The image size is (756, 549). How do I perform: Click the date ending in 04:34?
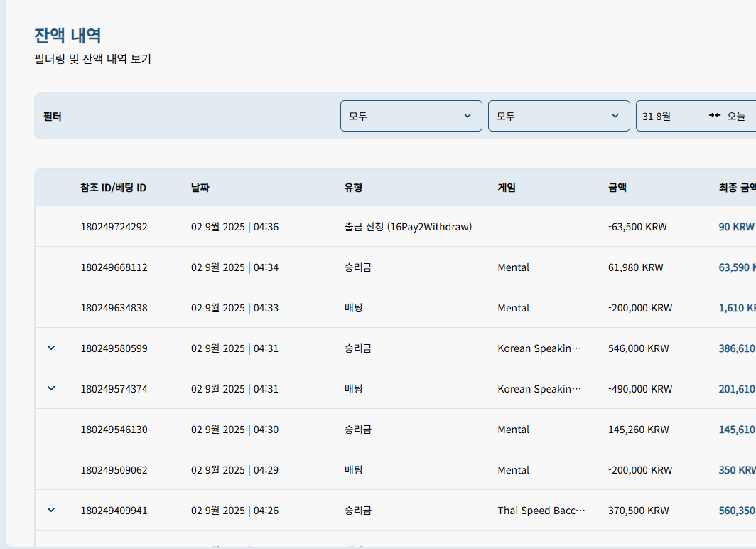[234, 267]
